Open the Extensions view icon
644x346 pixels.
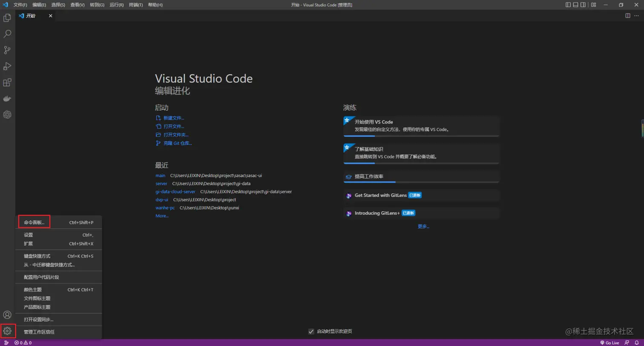point(7,82)
